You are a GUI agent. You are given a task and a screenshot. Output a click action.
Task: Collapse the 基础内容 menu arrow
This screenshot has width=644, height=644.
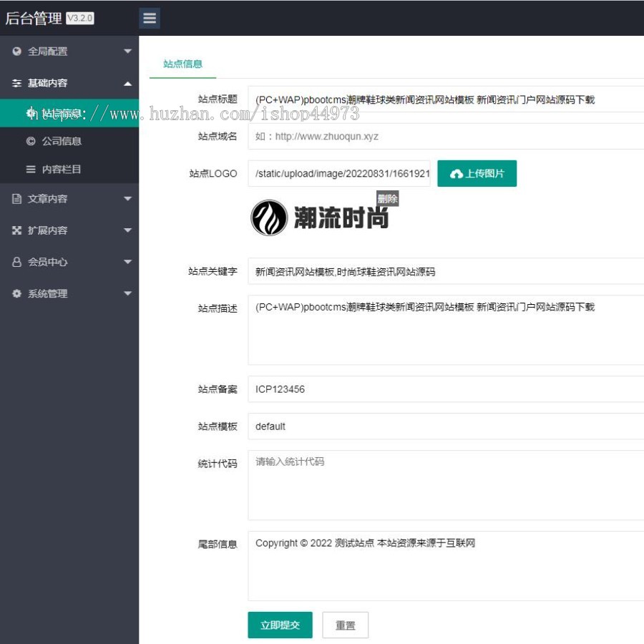tap(128, 84)
